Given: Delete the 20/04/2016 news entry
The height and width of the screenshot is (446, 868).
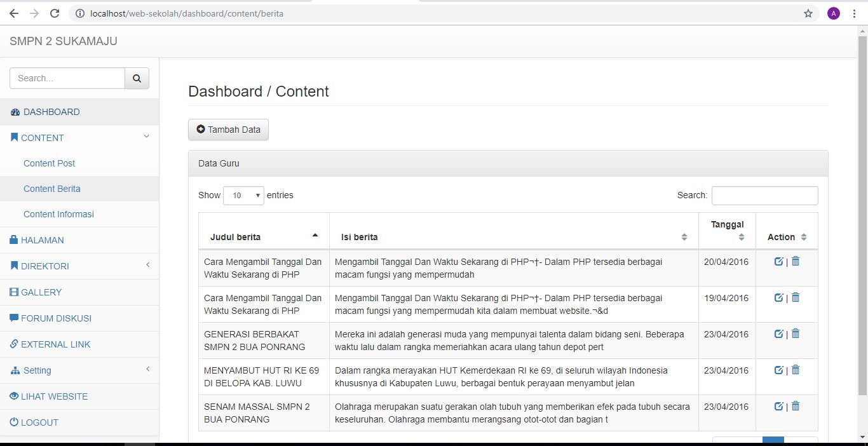Looking at the screenshot, I should 796,261.
